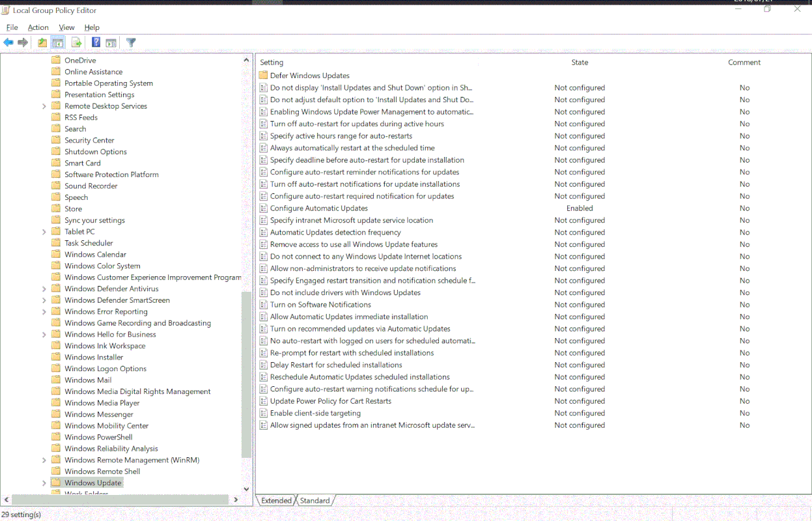812x521 pixels.
Task: Click tree vertical scrollbar up arrow
Action: [246, 60]
